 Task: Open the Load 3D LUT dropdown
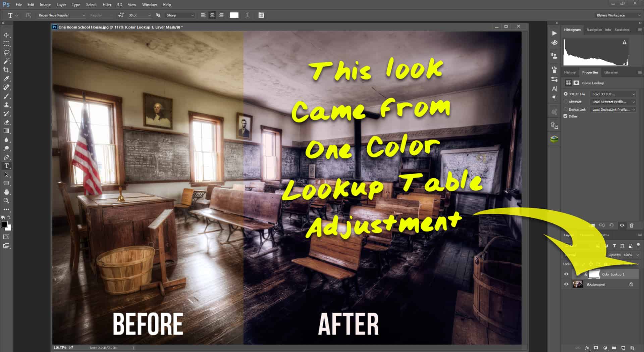(x=613, y=94)
